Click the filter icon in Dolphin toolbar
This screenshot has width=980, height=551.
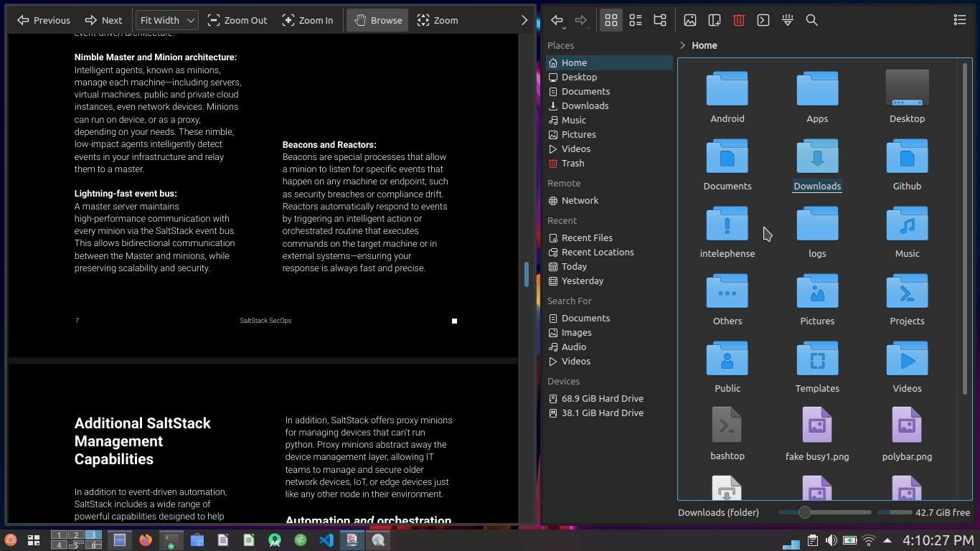(x=788, y=20)
